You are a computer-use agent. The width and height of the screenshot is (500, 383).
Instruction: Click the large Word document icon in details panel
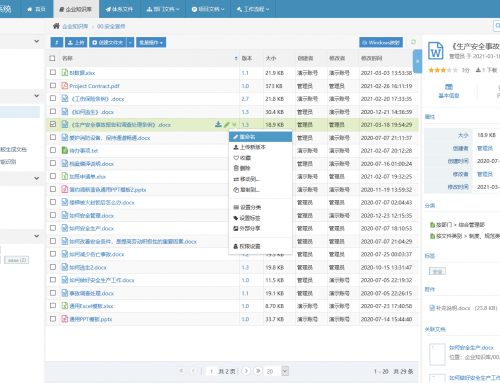tap(436, 51)
